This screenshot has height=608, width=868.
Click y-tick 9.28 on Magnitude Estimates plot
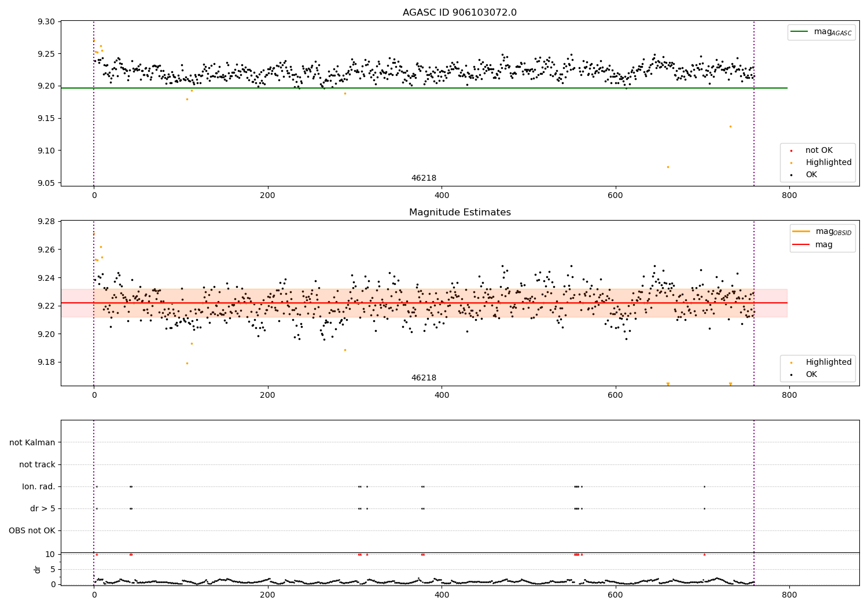(x=46, y=222)
